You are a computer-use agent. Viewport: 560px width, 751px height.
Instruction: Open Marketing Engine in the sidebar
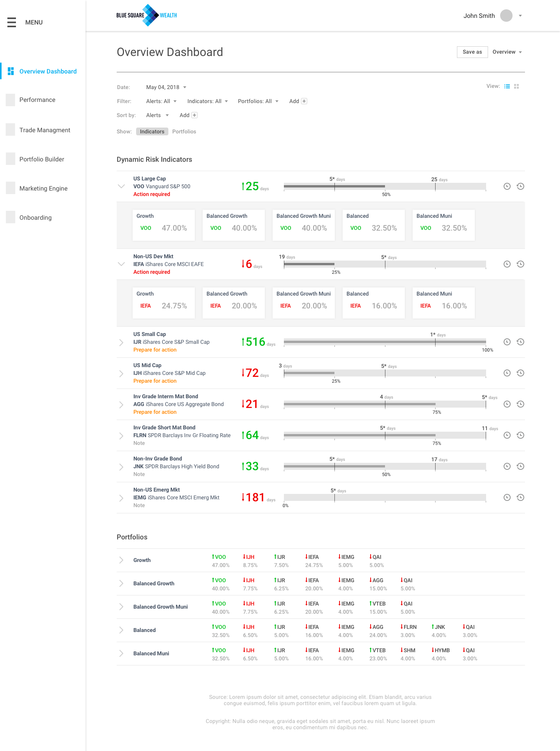point(44,189)
